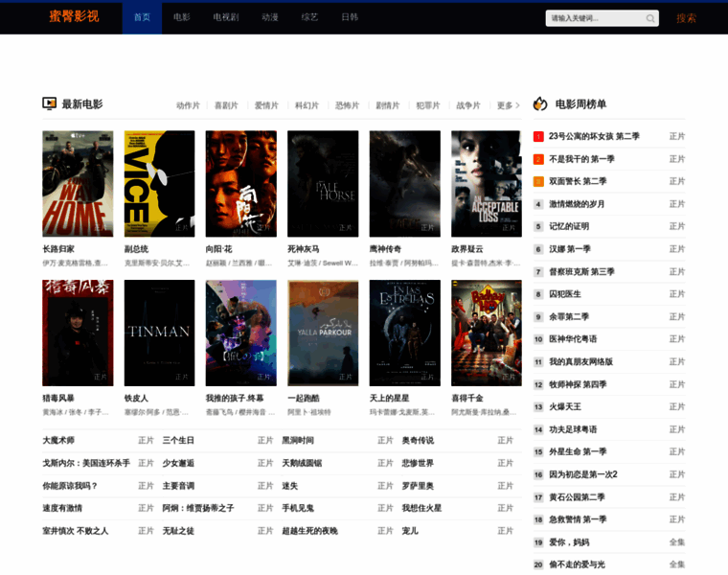
Task: Filter by 剧情片 category
Action: 388,105
